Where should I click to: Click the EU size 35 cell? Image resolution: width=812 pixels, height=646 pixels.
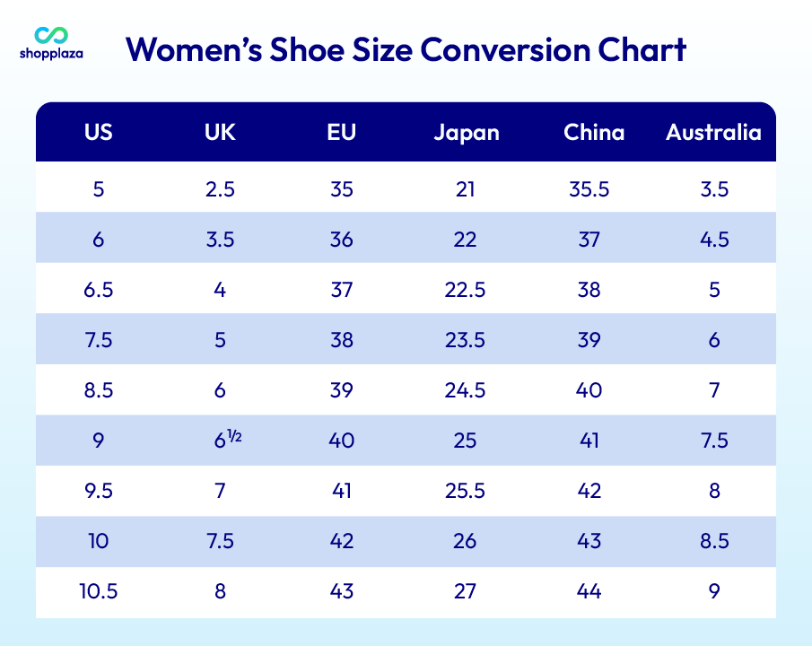341,189
